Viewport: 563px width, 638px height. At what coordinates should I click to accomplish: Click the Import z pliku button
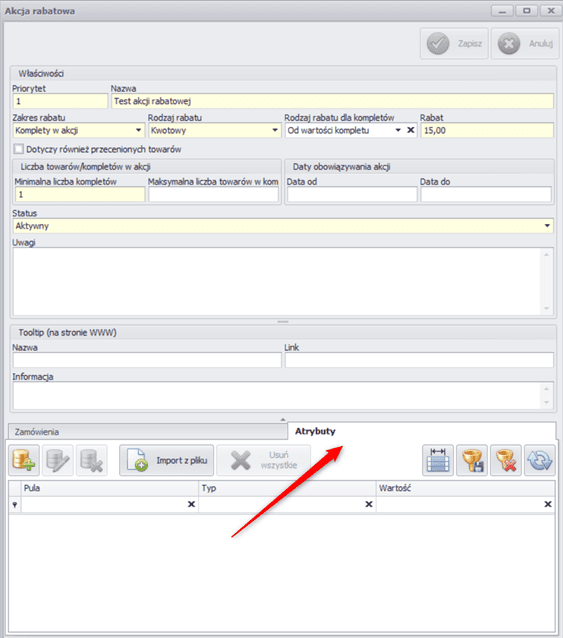[x=166, y=460]
